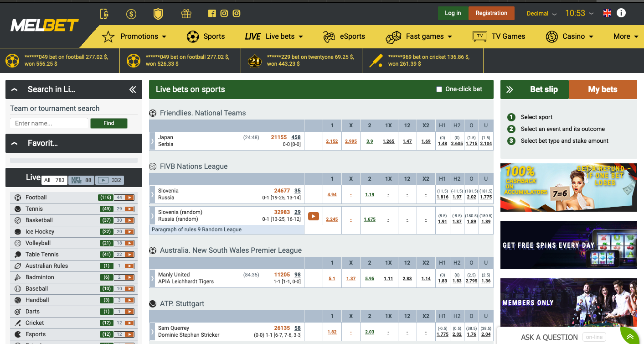644x344 pixels.
Task: Click the mobile app icon in header
Action: point(104,14)
